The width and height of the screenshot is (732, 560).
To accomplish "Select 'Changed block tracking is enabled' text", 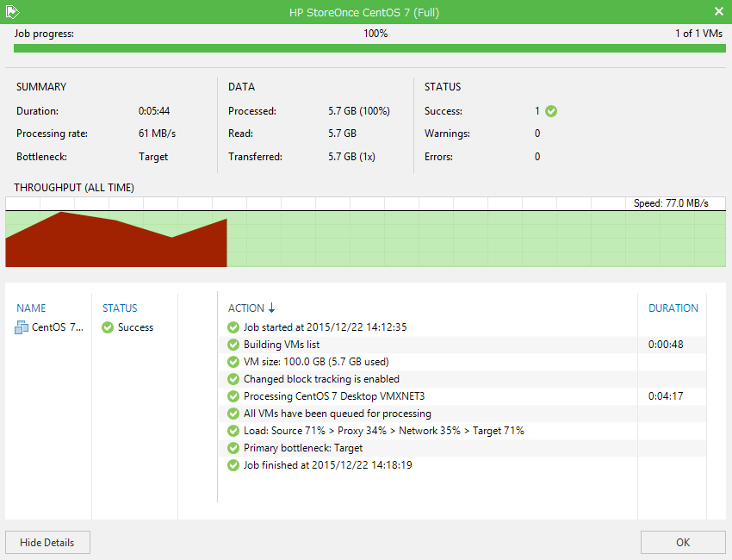I will [x=321, y=379].
